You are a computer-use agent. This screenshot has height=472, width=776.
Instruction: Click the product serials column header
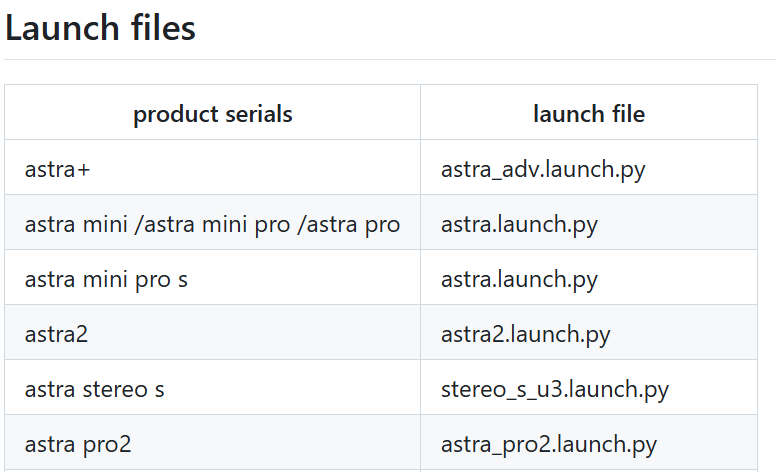[212, 114]
